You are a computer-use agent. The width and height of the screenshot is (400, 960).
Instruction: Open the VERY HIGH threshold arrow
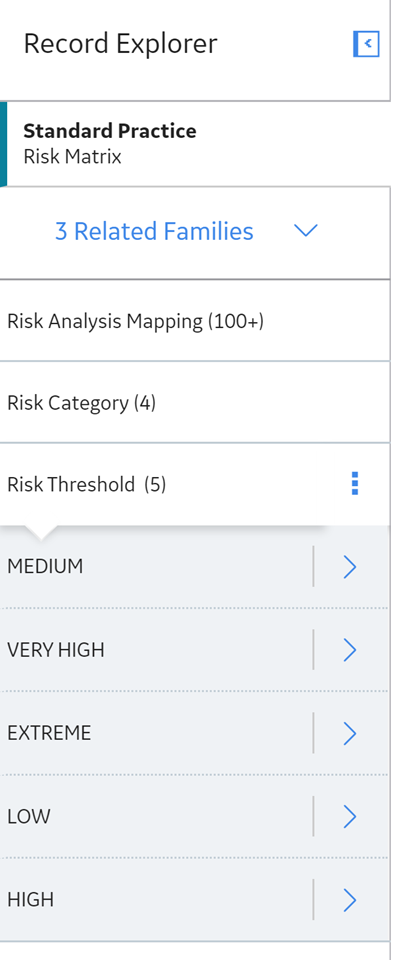349,650
